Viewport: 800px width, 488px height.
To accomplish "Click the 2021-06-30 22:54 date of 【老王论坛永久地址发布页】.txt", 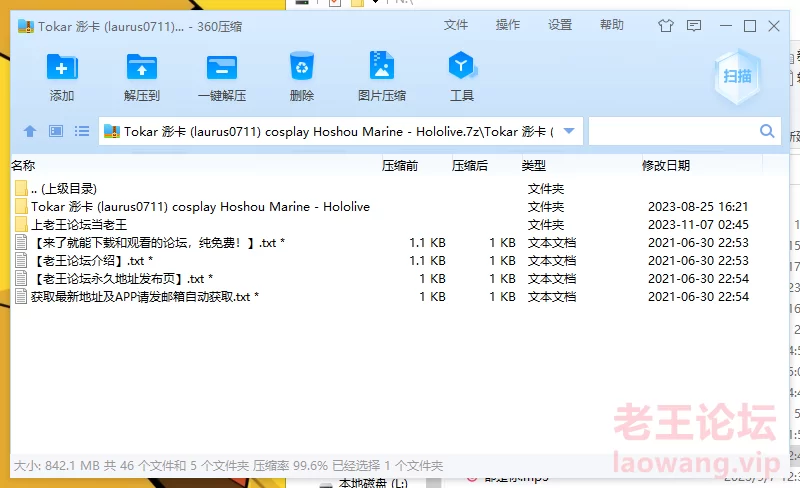I will (x=698, y=278).
